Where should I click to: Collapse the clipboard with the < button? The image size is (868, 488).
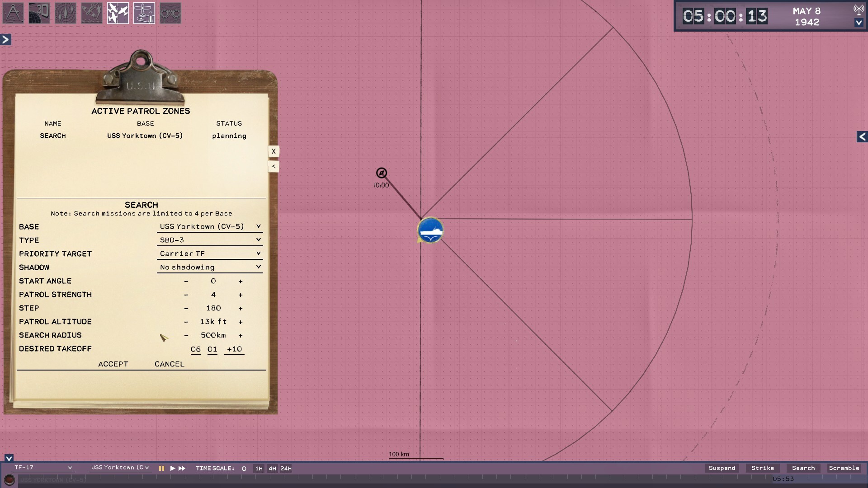click(274, 166)
